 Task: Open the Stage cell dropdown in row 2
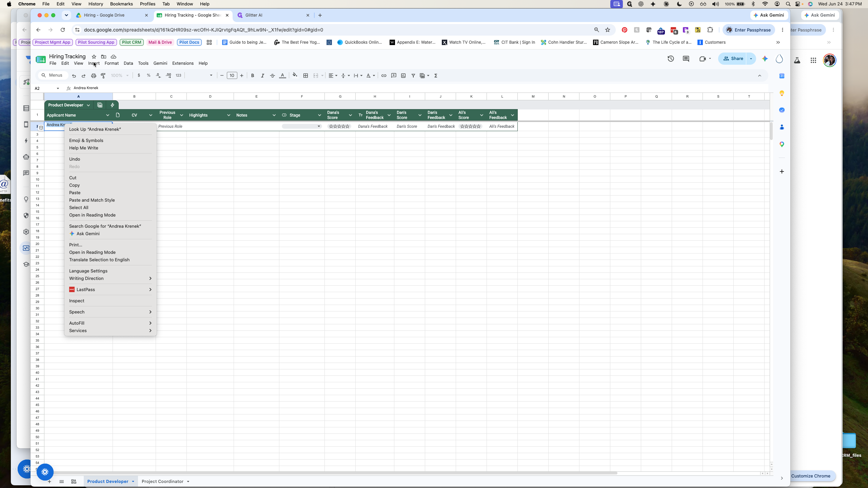319,126
